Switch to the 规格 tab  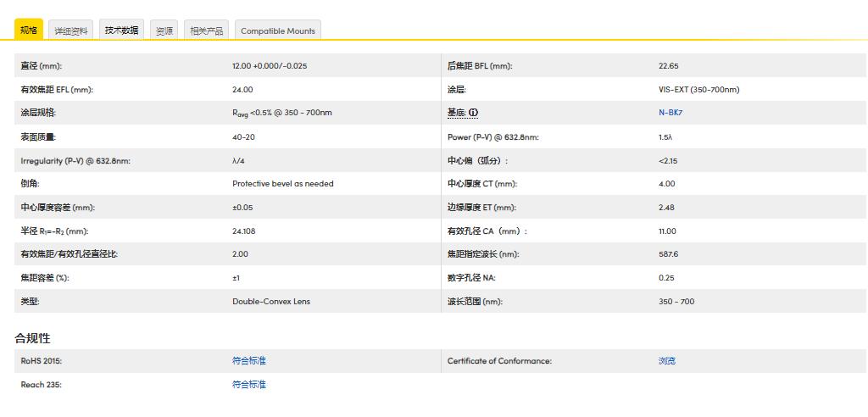coord(29,30)
